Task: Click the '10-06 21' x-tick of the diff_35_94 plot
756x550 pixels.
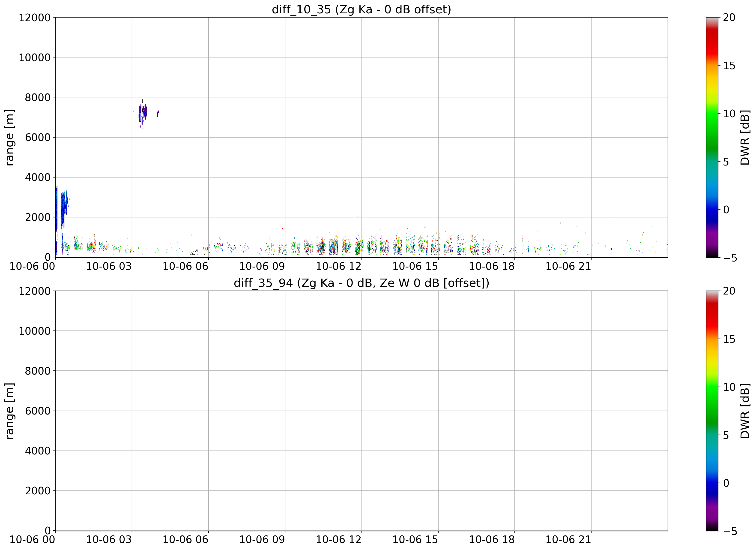Action: [x=568, y=540]
